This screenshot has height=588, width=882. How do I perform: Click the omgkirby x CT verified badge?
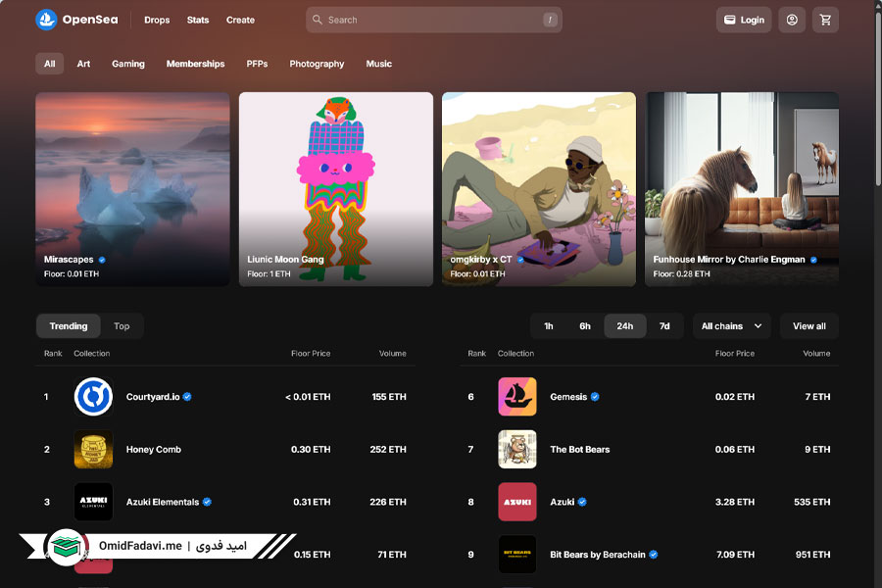tap(520, 260)
